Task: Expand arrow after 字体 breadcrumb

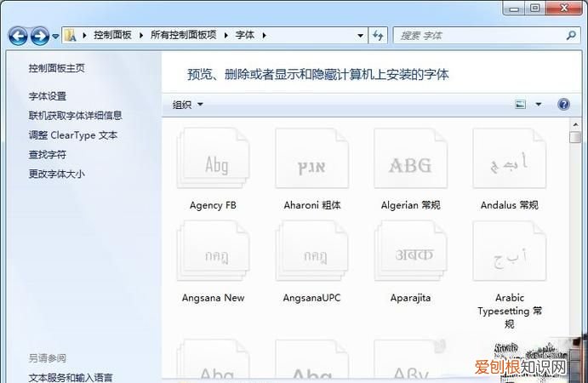Action: [265, 35]
